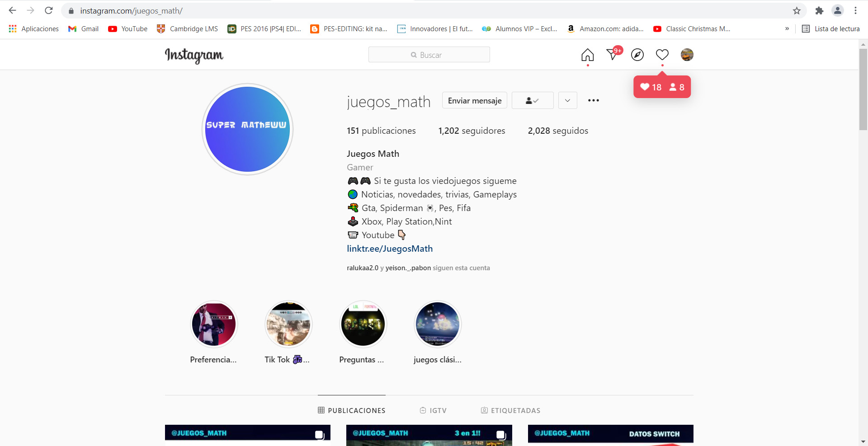This screenshot has width=868, height=446.
Task: Open yeison._.pabon mutual follower
Action: (x=408, y=268)
